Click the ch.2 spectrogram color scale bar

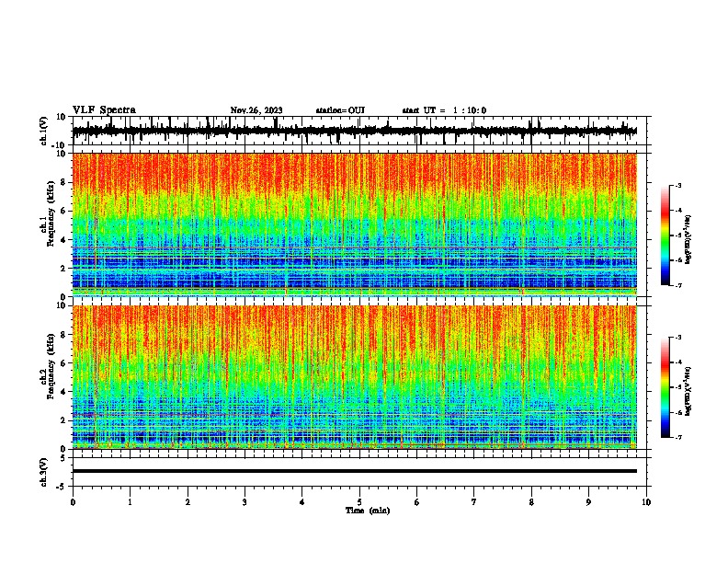pyautogui.click(x=665, y=387)
